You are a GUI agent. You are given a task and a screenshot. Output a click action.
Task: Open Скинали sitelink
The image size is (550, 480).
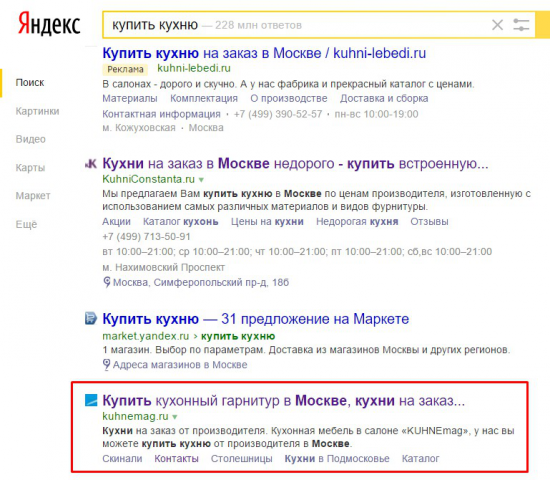[122, 459]
